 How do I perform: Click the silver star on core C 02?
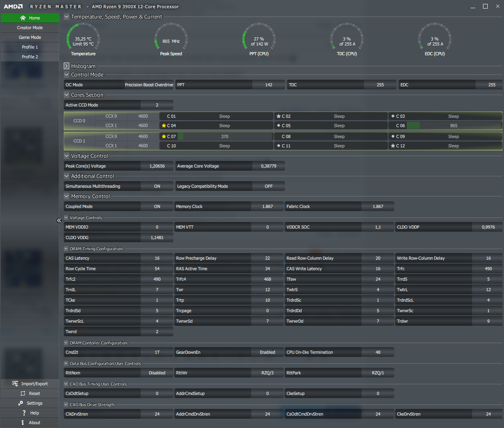[278, 116]
